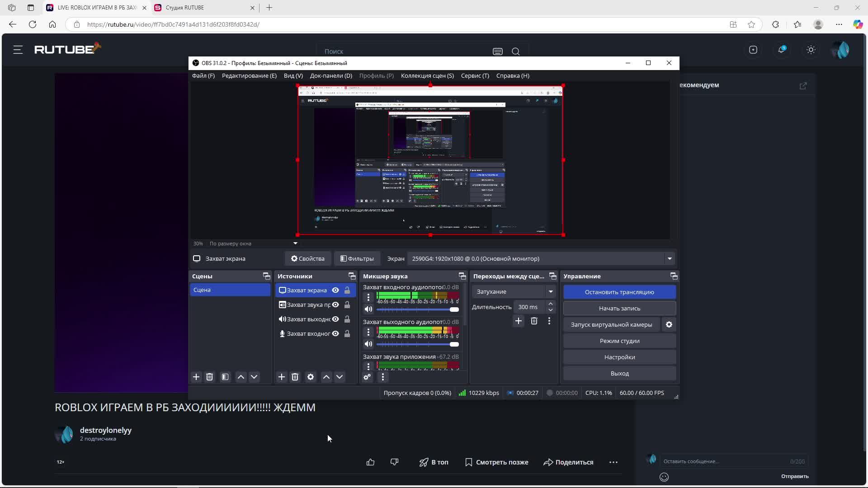Open the Сервис (T) menu
The image size is (868, 488).
point(475,75)
